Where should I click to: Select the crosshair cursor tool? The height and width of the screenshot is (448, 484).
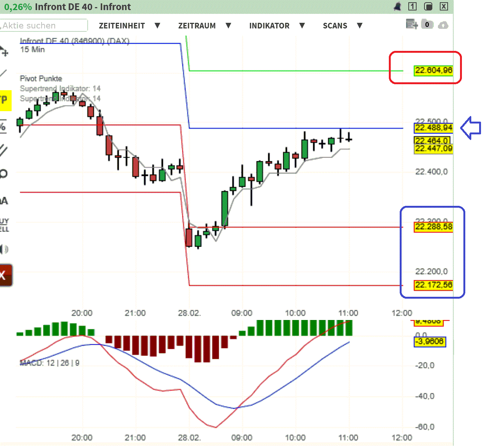4,52
